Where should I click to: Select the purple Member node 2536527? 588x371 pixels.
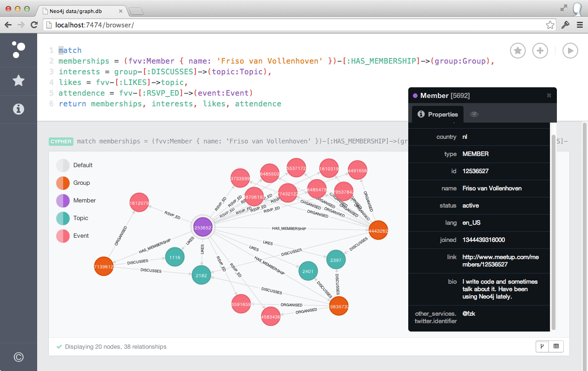[x=203, y=228]
